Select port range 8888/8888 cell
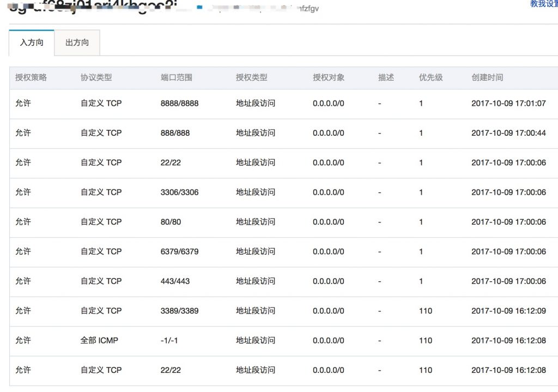 click(x=180, y=104)
